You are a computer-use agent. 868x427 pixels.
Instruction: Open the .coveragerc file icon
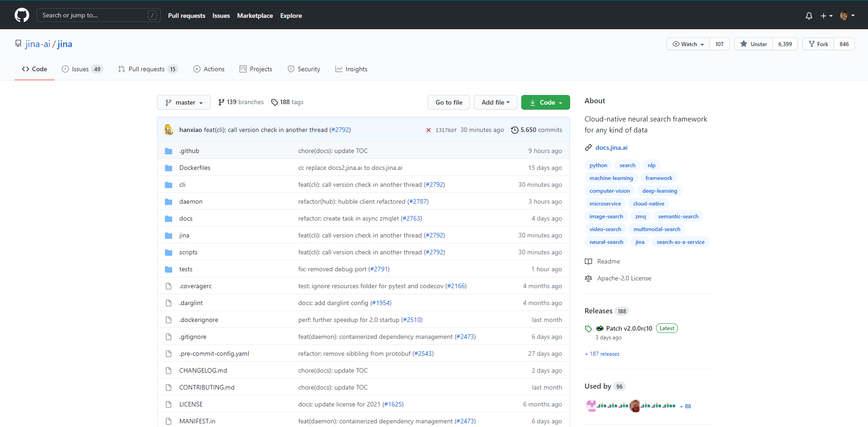pyautogui.click(x=169, y=286)
